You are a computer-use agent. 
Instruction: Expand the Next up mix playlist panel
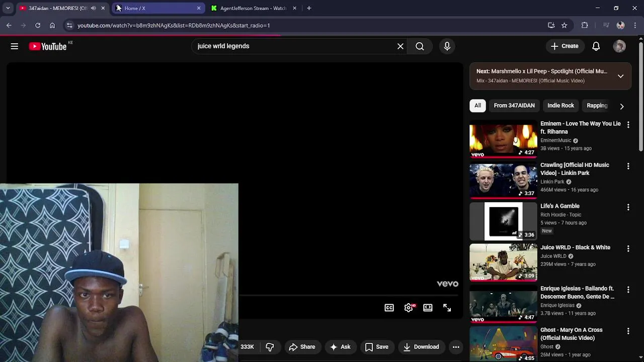(x=620, y=76)
